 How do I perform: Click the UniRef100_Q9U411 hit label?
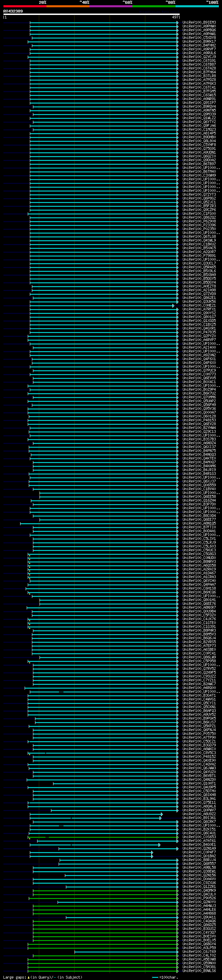pos(199,917)
